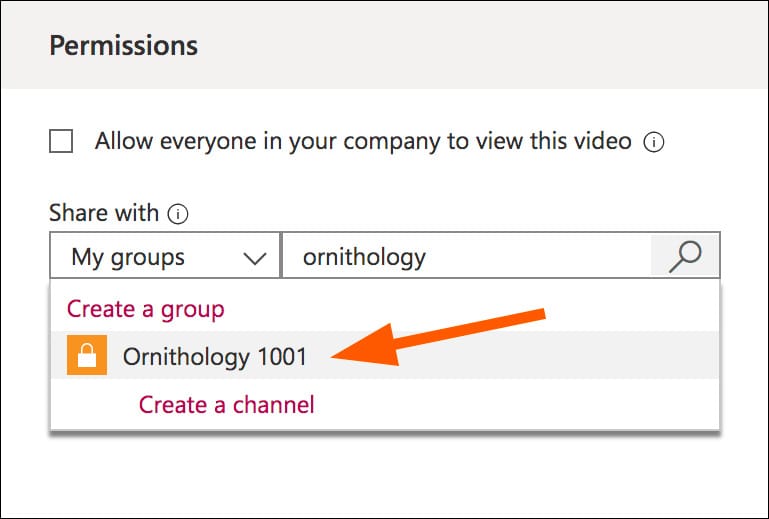Click info icon beside company viewing option
The height and width of the screenshot is (519, 769).
[x=654, y=142]
